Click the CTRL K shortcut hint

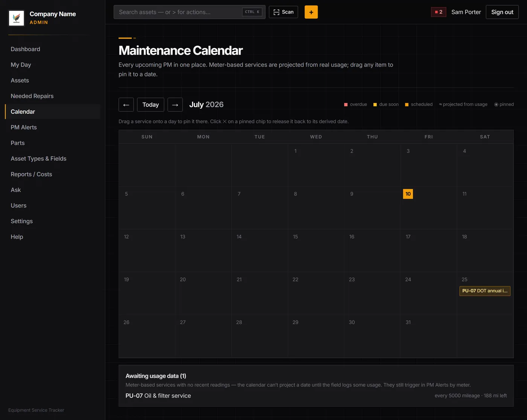tap(252, 12)
